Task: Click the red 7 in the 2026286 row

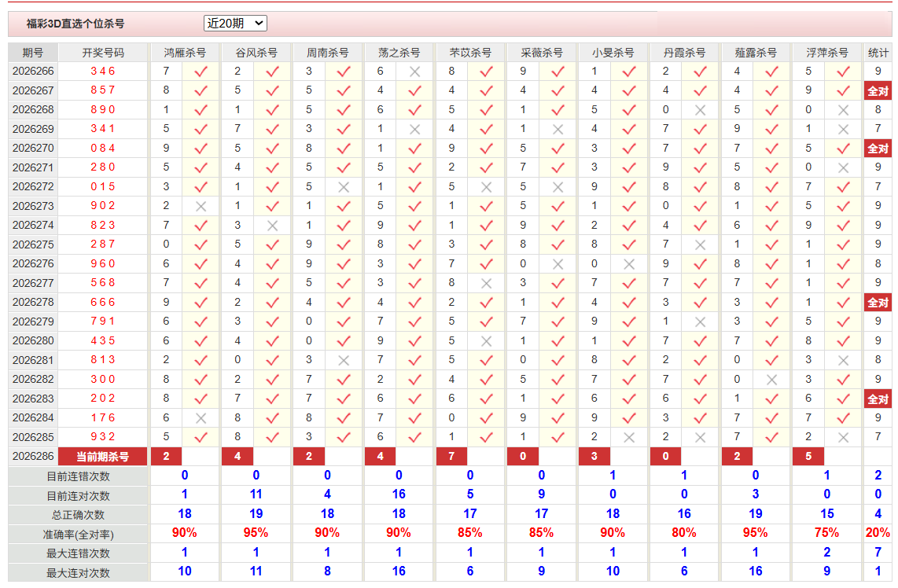Action: click(x=452, y=456)
